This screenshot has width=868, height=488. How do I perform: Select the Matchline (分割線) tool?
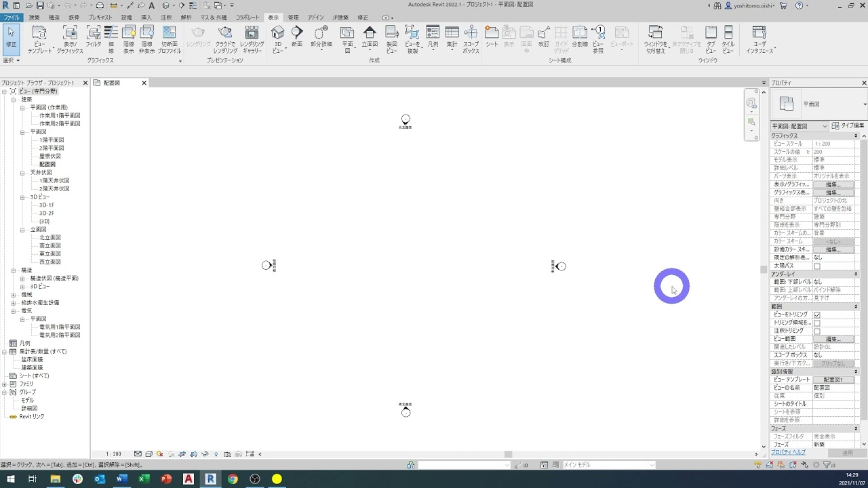[580, 37]
